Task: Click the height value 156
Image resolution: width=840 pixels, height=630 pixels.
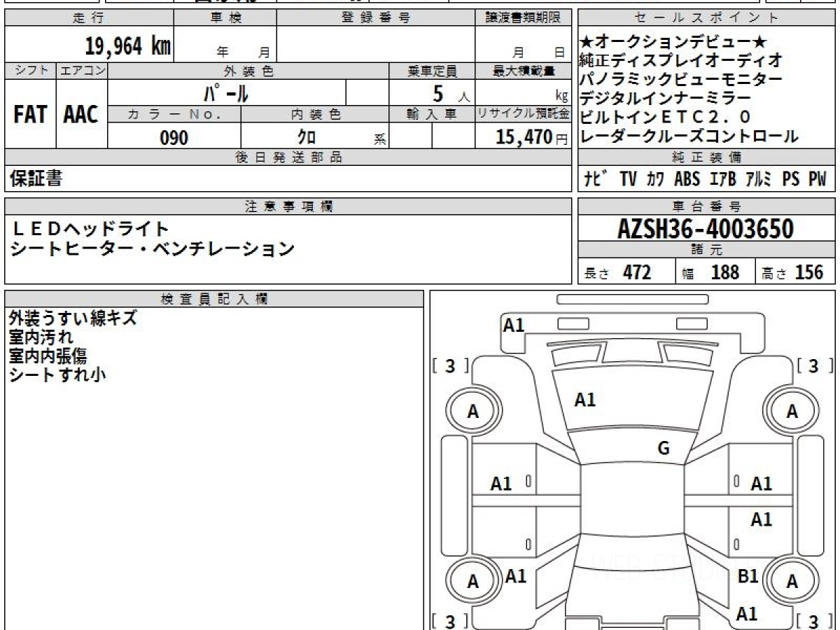Action: [810, 272]
